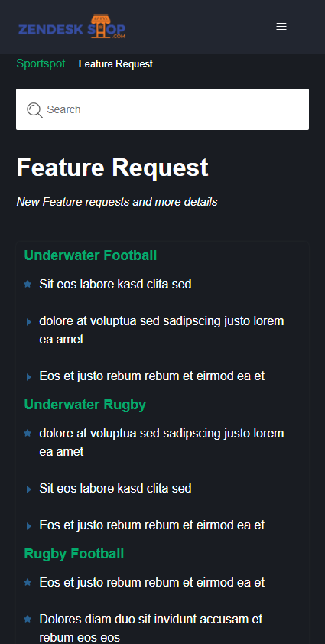Select Feature Request breadcrumb item

coord(115,64)
